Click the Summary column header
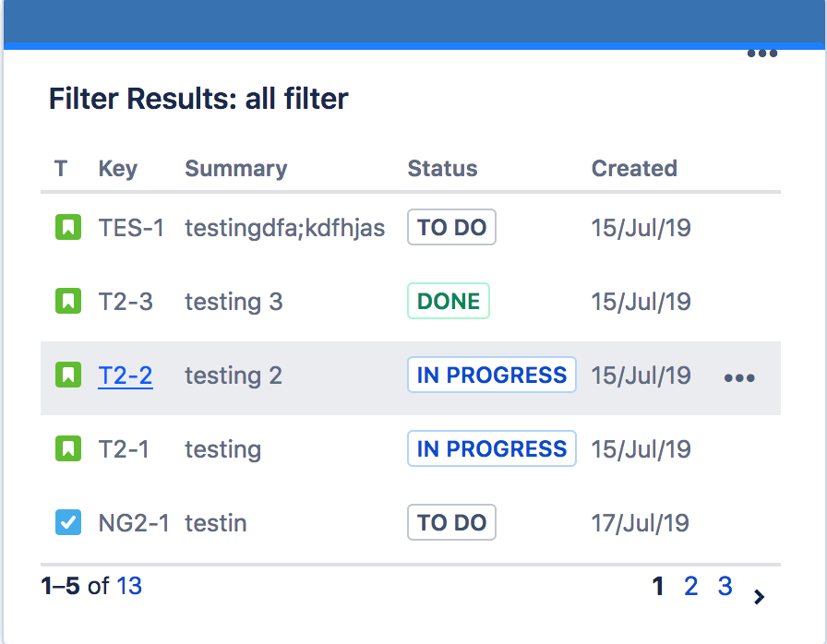This screenshot has width=827, height=644. [x=235, y=168]
